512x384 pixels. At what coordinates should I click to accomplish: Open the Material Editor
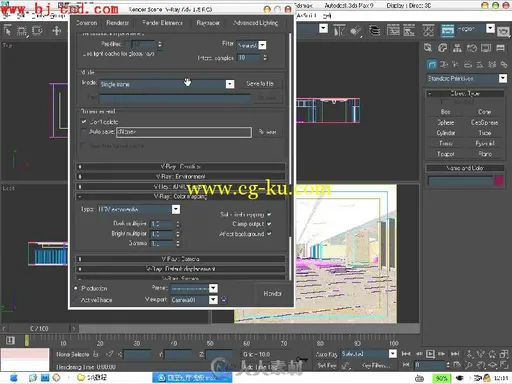point(428,31)
